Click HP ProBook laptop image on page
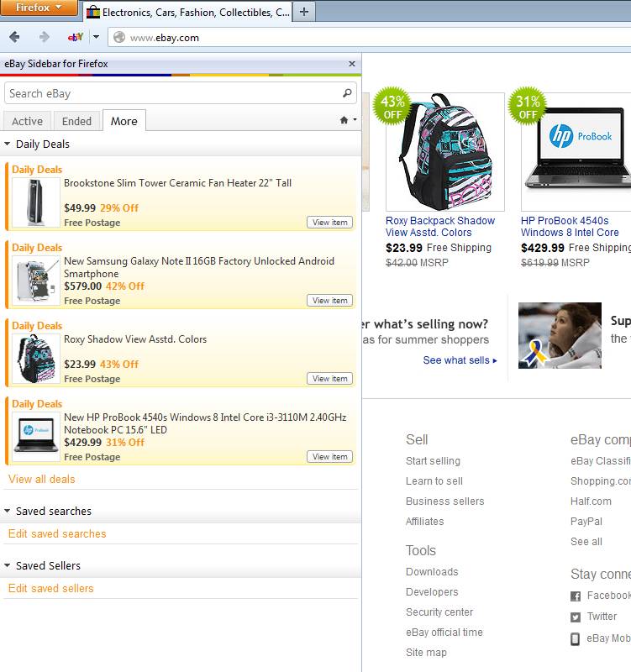 click(x=576, y=152)
